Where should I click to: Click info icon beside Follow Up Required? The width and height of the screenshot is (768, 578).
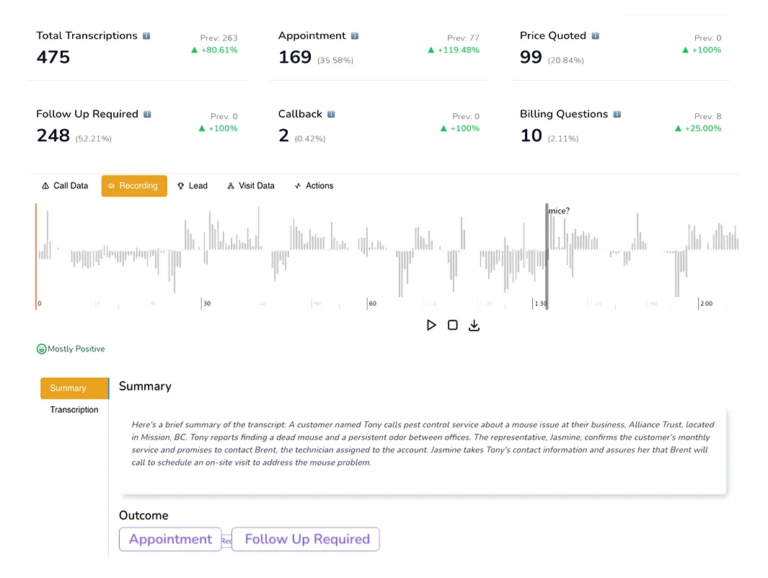(148, 115)
